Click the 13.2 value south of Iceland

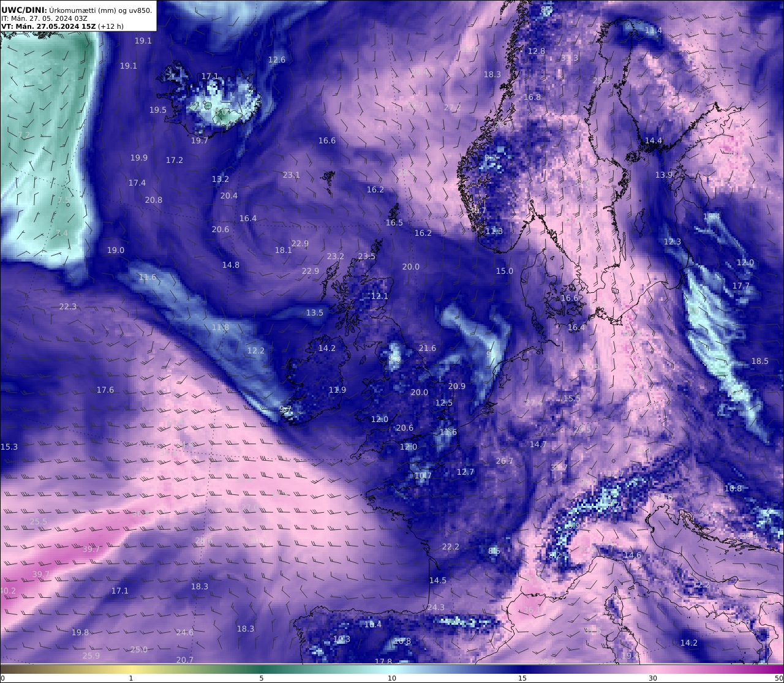pos(221,179)
